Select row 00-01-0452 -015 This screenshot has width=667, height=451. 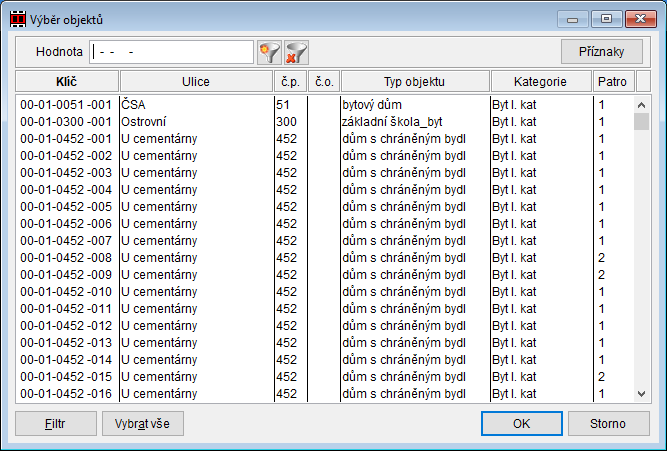tap(68, 376)
